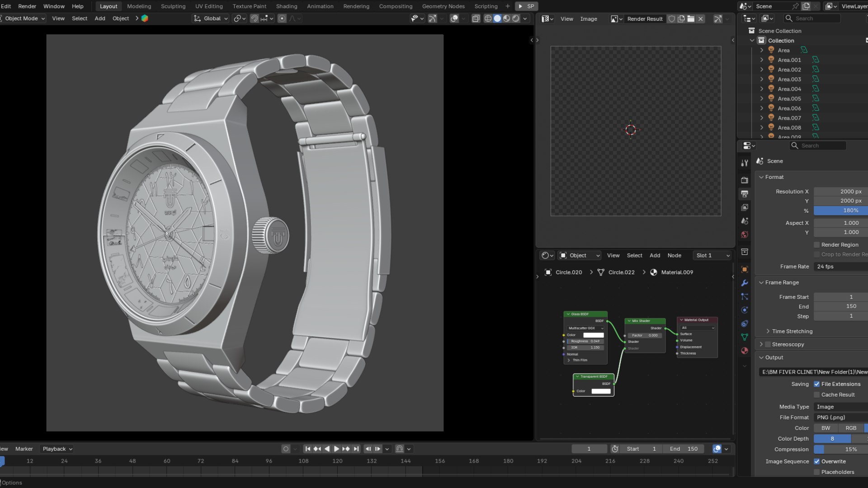The height and width of the screenshot is (488, 868).
Task: Toggle proportional editing in viewport header
Action: [282, 19]
